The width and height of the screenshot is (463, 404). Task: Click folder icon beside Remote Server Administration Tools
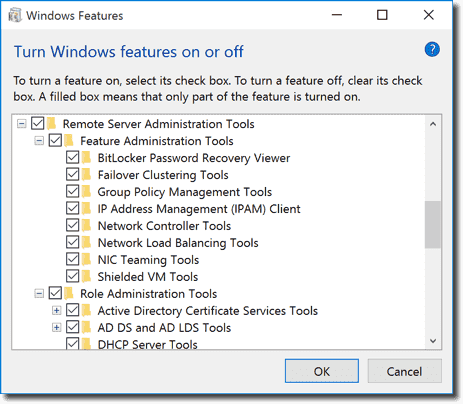click(x=51, y=123)
